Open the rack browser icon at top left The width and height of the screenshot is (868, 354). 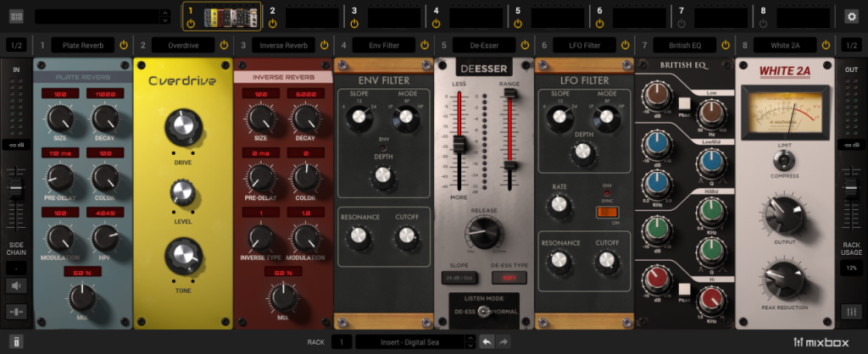17,17
